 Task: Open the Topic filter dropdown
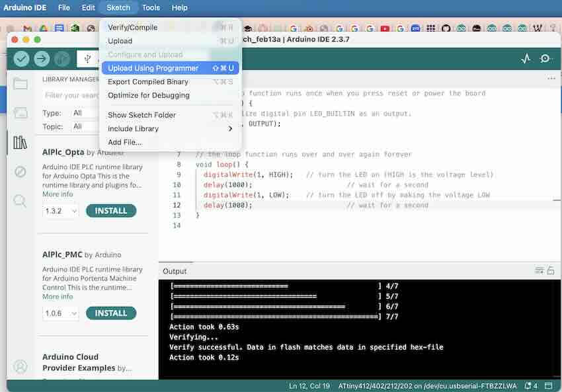(x=85, y=126)
